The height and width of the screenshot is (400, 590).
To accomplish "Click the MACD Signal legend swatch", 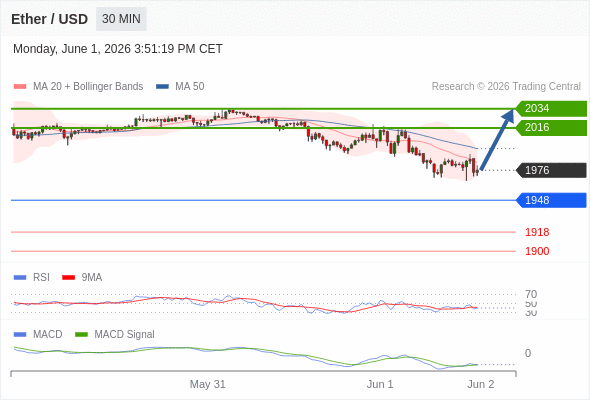I will [x=81, y=334].
